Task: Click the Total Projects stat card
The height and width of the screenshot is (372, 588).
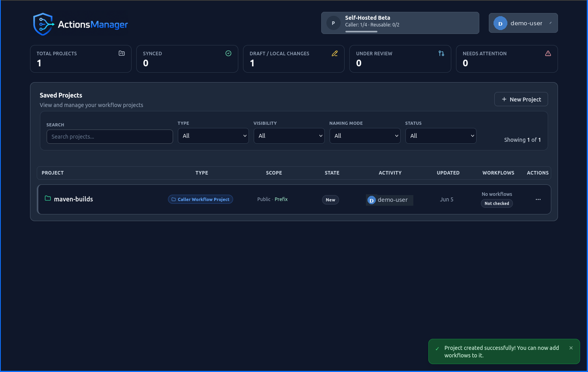Action: point(81,59)
